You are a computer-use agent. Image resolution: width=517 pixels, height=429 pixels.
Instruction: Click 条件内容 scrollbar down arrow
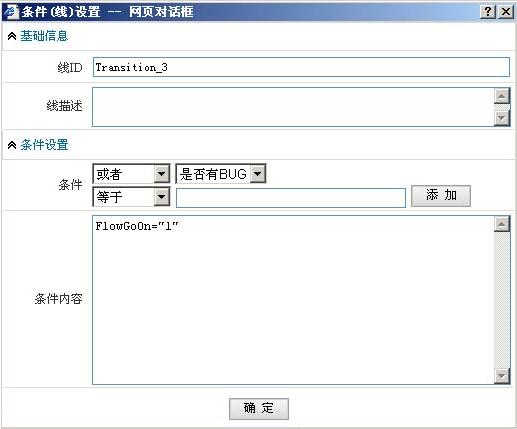pos(502,376)
